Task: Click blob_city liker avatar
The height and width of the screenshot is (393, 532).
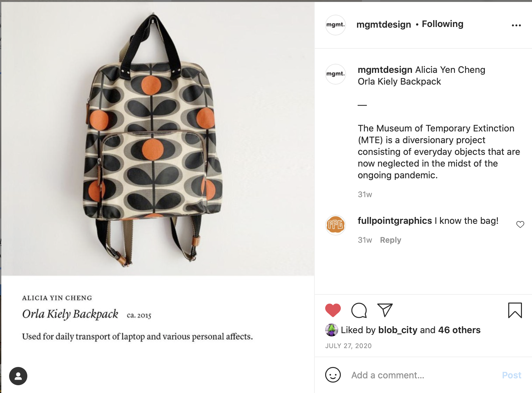Action: point(331,330)
